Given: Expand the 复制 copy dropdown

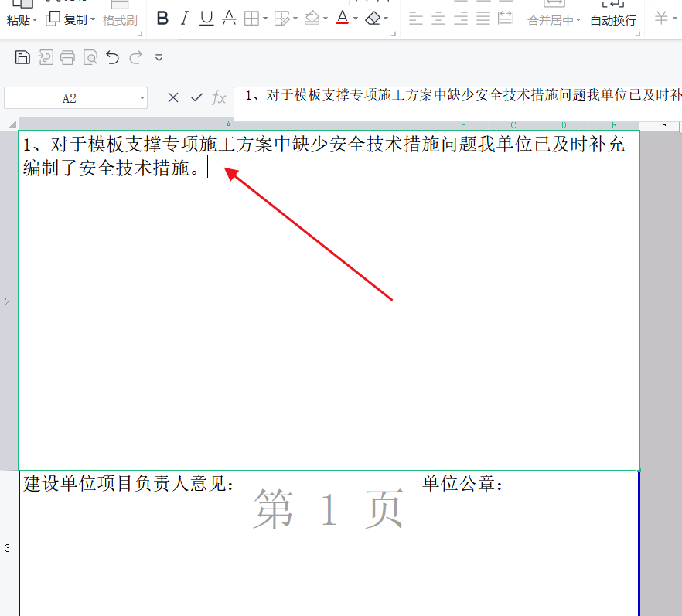Looking at the screenshot, I should (93, 19).
